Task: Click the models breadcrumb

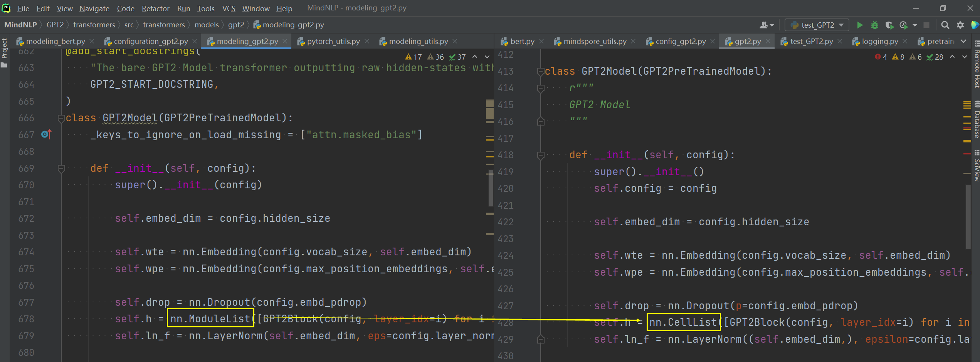Action: (207, 25)
